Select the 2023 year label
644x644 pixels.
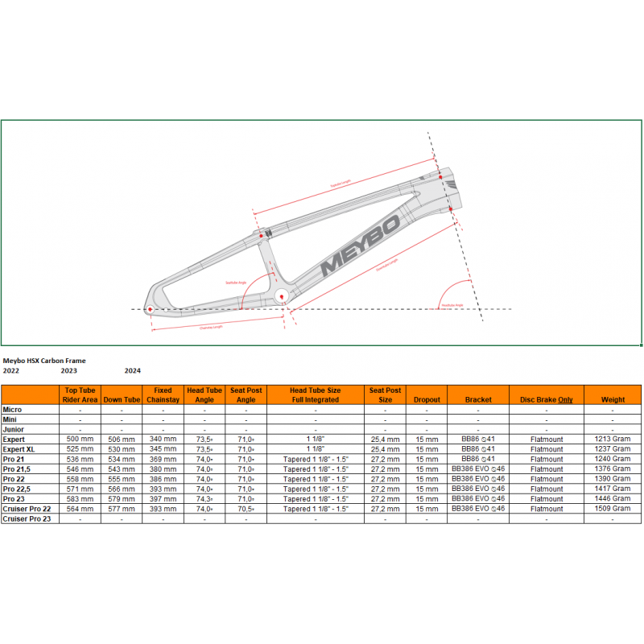coord(69,371)
